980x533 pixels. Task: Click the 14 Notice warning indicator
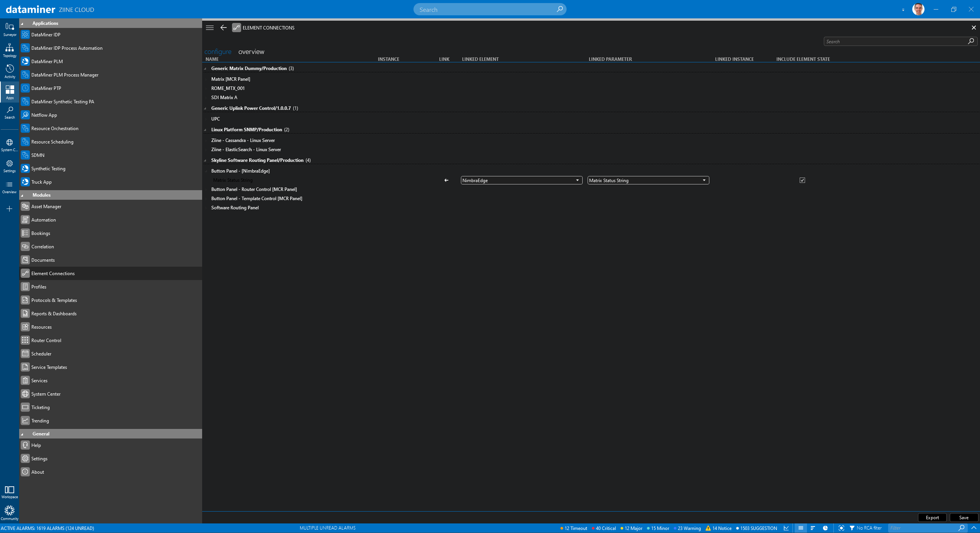719,528
